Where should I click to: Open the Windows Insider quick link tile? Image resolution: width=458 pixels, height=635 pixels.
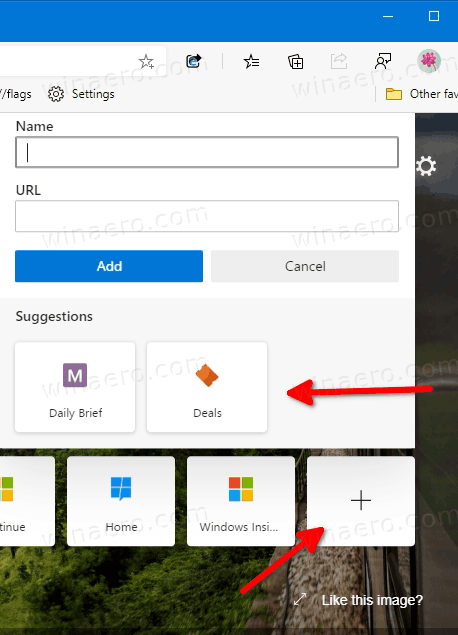point(241,501)
